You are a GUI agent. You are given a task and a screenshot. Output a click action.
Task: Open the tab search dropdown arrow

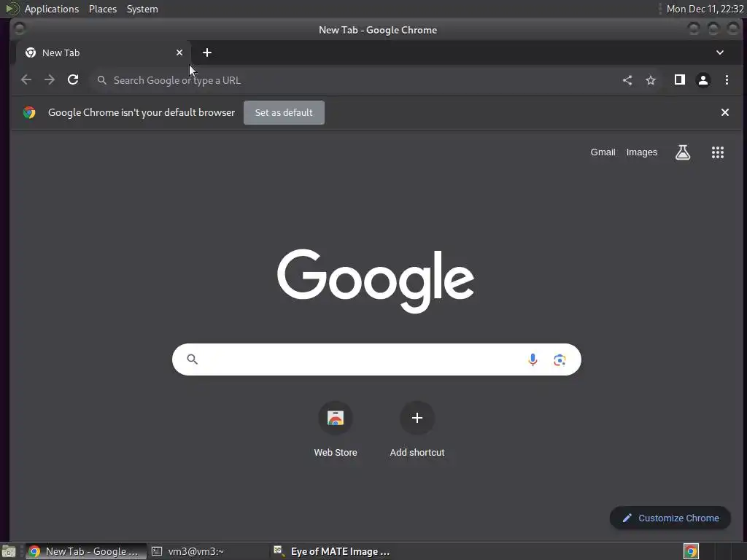pyautogui.click(x=720, y=52)
